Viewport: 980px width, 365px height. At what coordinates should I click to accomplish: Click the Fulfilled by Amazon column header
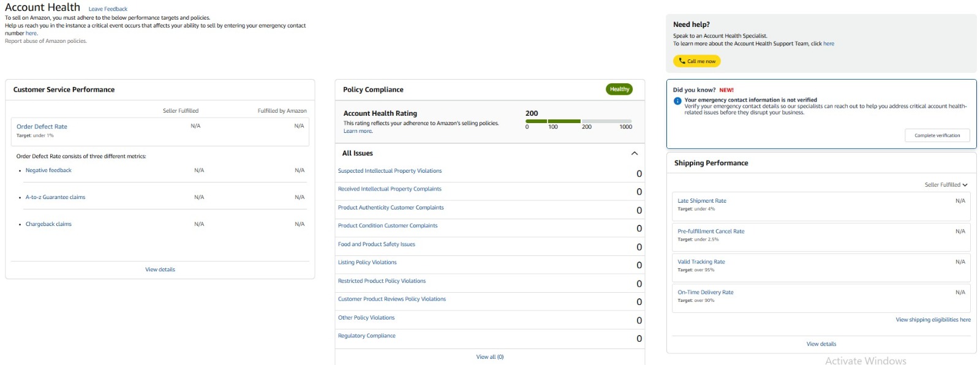282,111
